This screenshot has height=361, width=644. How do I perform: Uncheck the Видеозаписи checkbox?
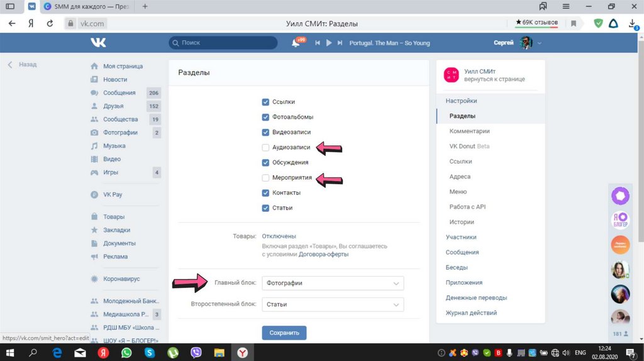tap(265, 132)
